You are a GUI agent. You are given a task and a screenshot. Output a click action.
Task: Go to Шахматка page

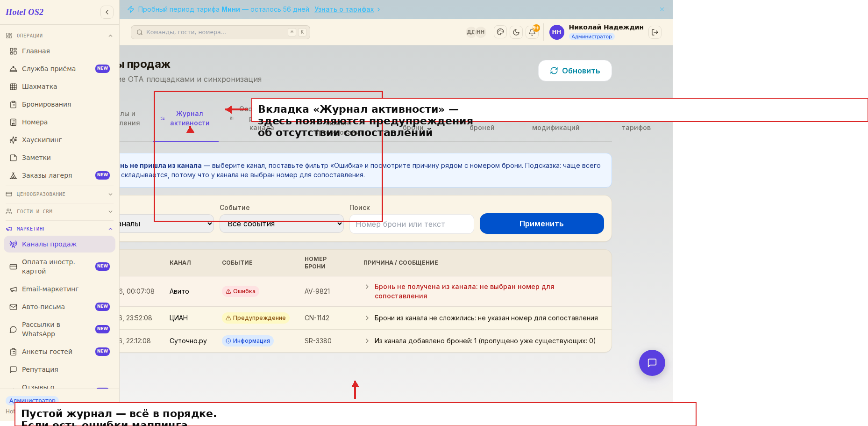pos(59,87)
